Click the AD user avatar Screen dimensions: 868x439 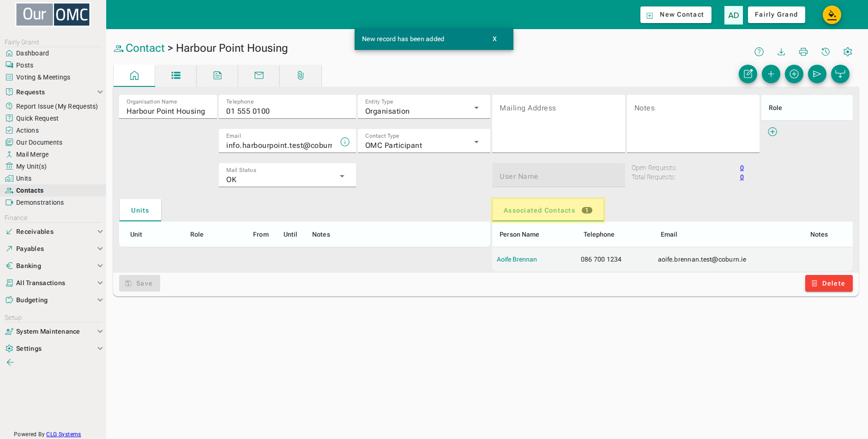coord(734,15)
